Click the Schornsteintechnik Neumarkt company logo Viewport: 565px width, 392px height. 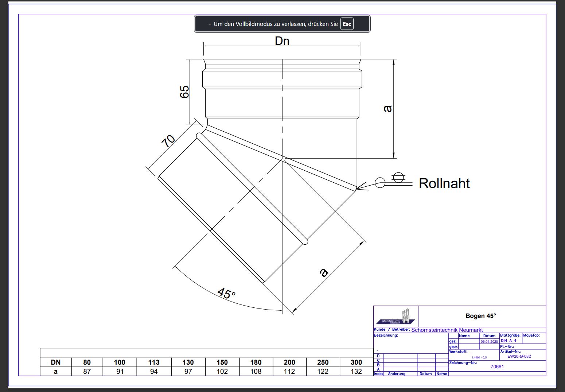[x=396, y=317]
